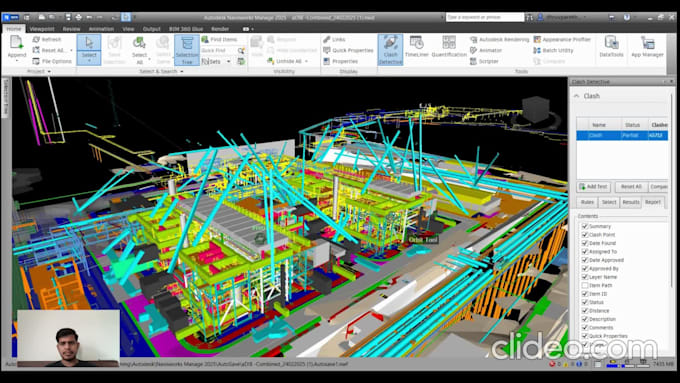Uncheck the Summary checkbox
This screenshot has height=383, width=680.
pyautogui.click(x=585, y=226)
